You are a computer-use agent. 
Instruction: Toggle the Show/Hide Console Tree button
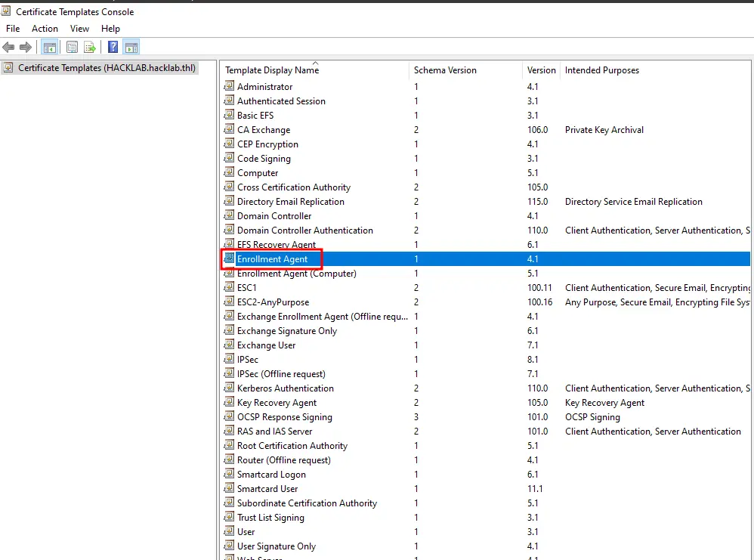pyautogui.click(x=50, y=48)
